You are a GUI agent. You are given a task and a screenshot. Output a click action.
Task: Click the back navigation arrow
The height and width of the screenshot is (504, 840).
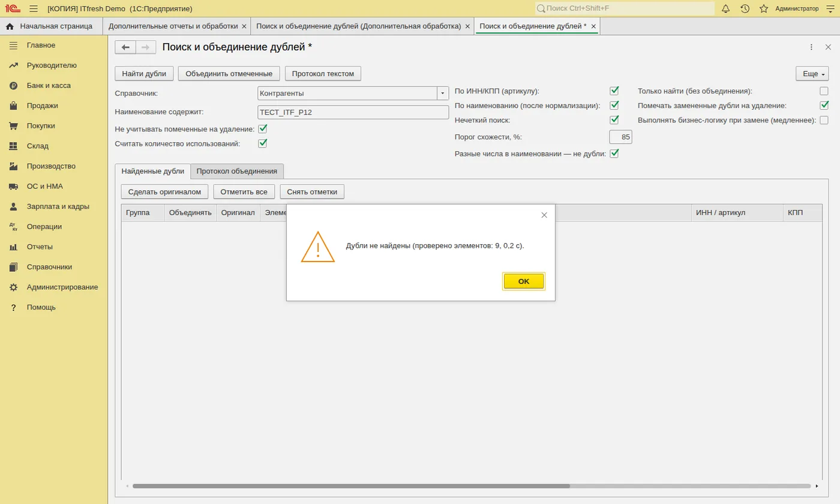(125, 47)
